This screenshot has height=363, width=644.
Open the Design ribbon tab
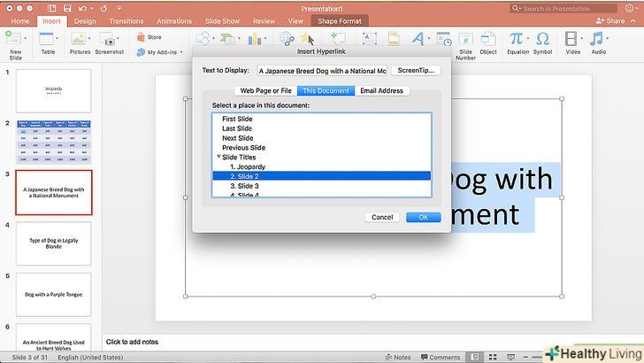(x=85, y=20)
